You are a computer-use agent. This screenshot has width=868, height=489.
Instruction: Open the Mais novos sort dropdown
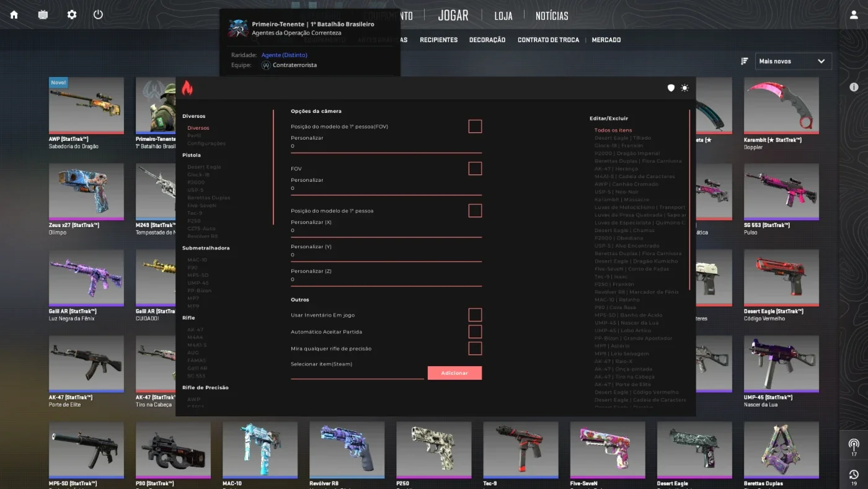pos(793,61)
